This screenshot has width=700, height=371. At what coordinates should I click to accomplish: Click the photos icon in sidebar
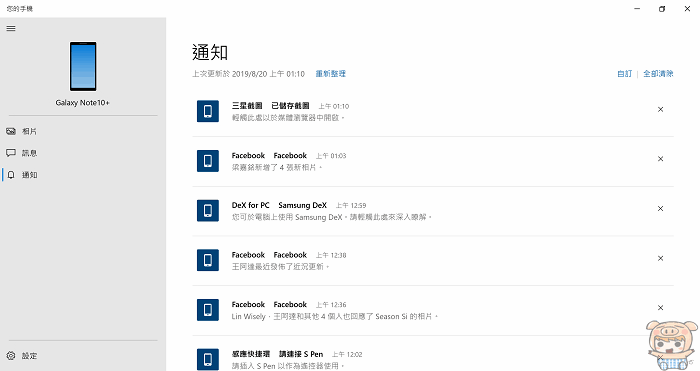[11, 131]
